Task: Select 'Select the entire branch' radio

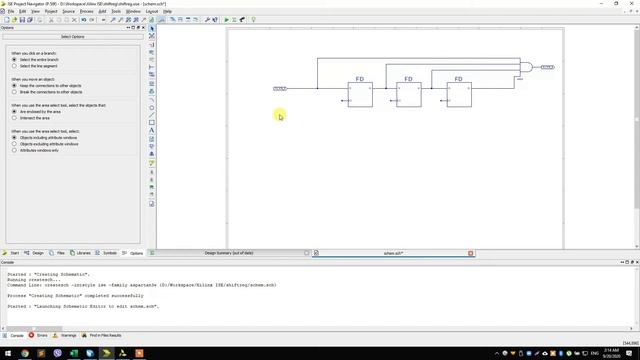Action: tap(14, 60)
